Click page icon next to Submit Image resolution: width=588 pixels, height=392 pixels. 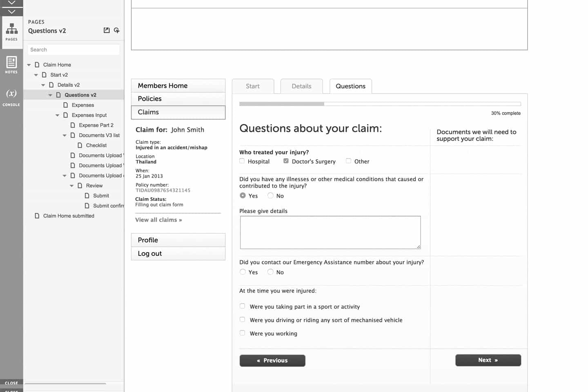pyautogui.click(x=87, y=196)
